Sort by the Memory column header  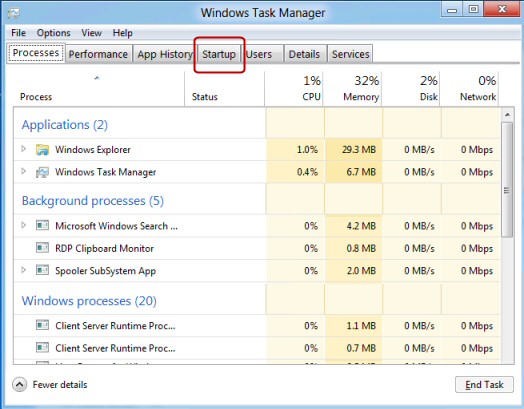(x=353, y=89)
